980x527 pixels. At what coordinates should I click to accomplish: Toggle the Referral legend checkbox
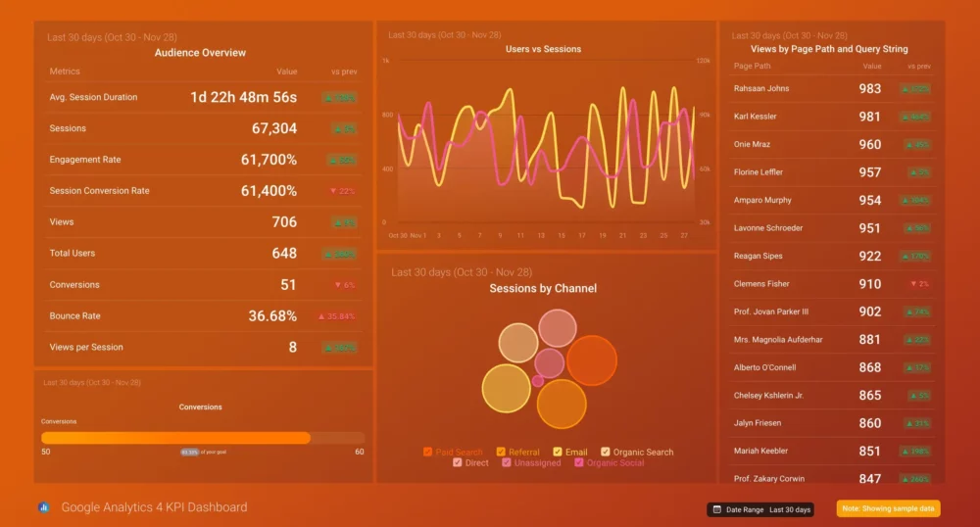[502, 452]
